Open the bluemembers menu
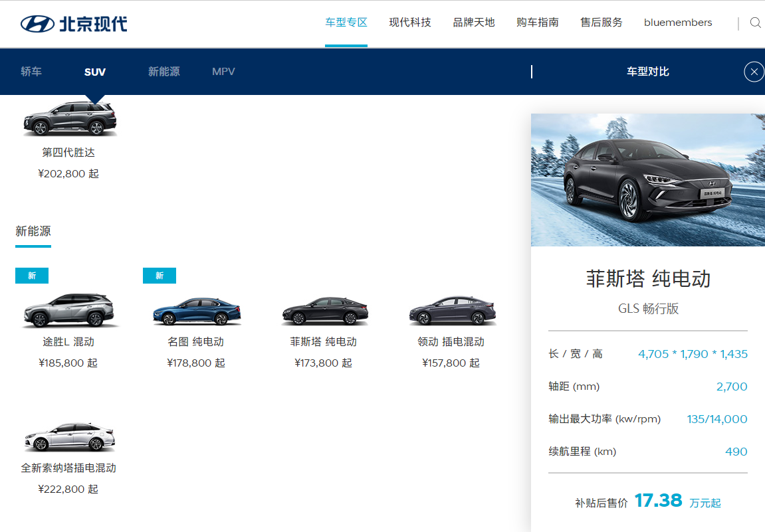Image resolution: width=765 pixels, height=532 pixels. pos(678,23)
